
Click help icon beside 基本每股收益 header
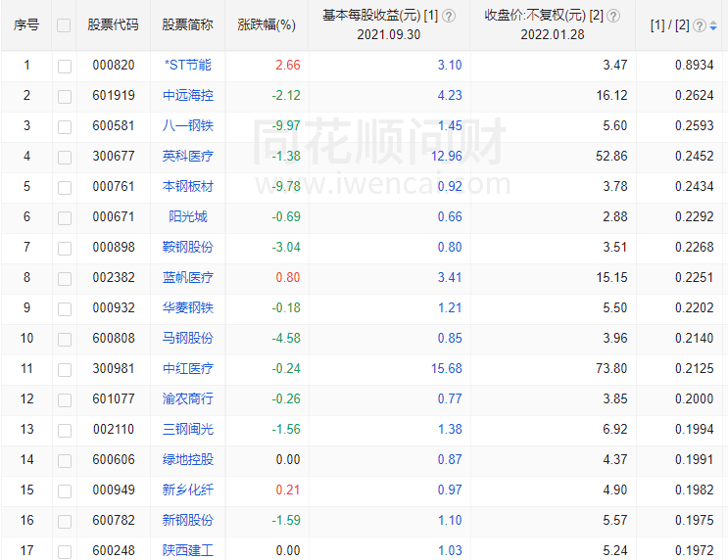449,16
